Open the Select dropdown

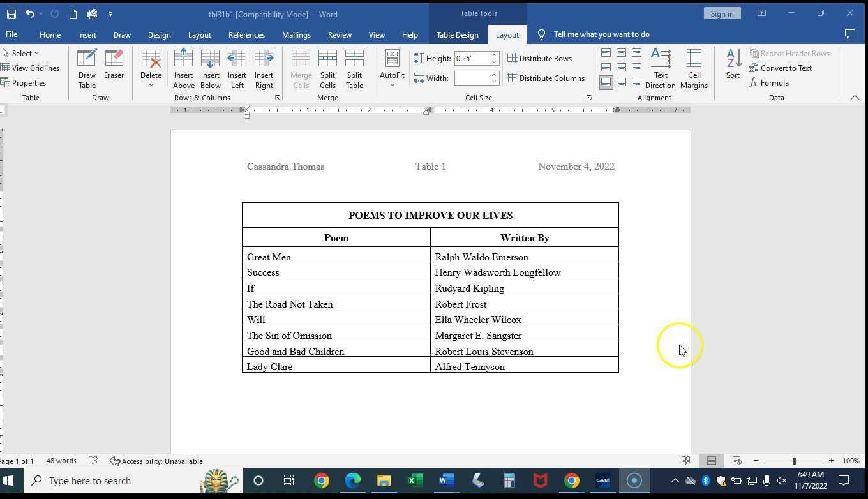[x=21, y=53]
